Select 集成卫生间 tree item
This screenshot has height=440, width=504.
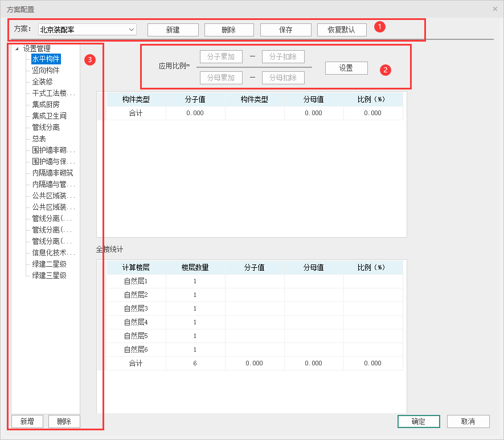coord(49,116)
